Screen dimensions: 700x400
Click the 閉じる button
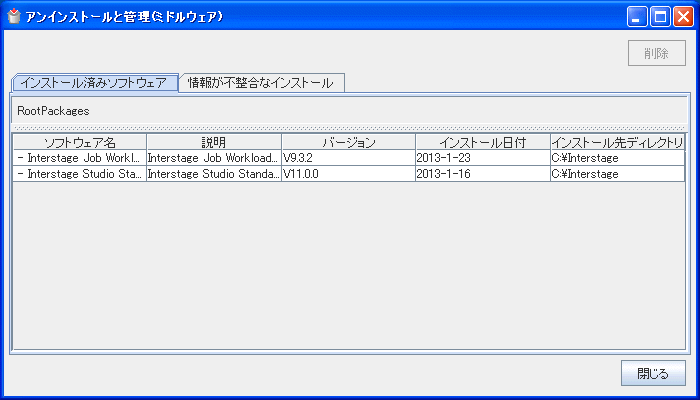pyautogui.click(x=653, y=373)
